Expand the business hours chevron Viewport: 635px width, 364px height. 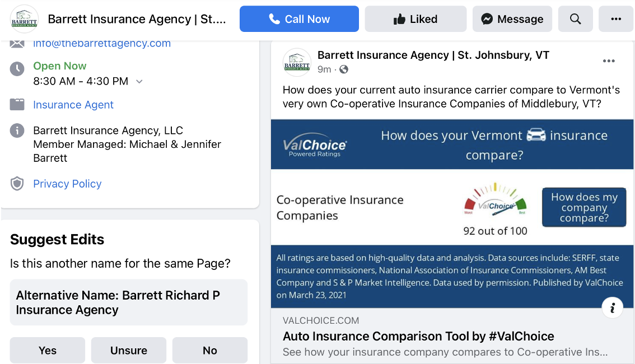[139, 81]
